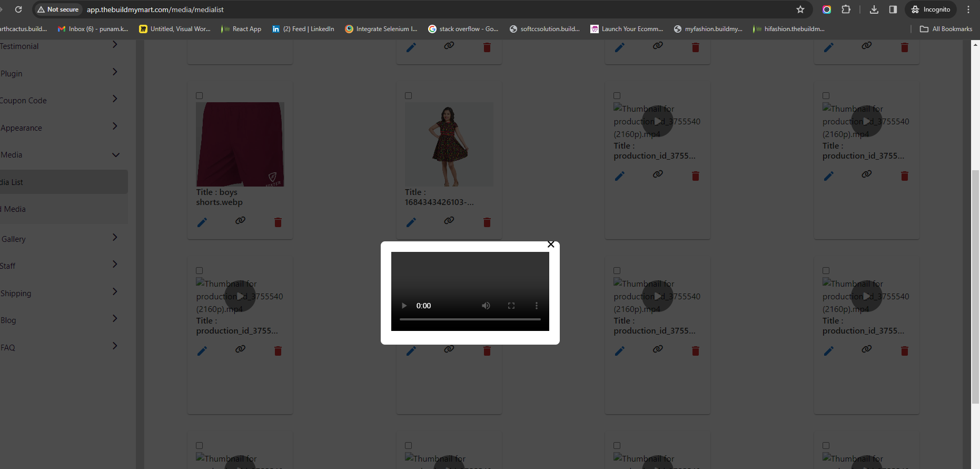Viewport: 980px width, 469px height.
Task: Open hifashion.thebuildm bookmark
Action: 789,29
